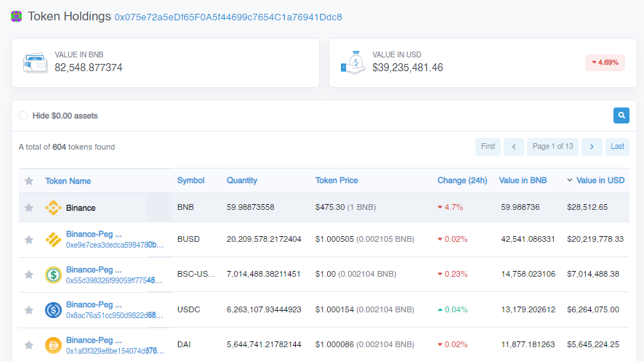Star the USDC token row
The image size is (644, 361).
(x=29, y=310)
